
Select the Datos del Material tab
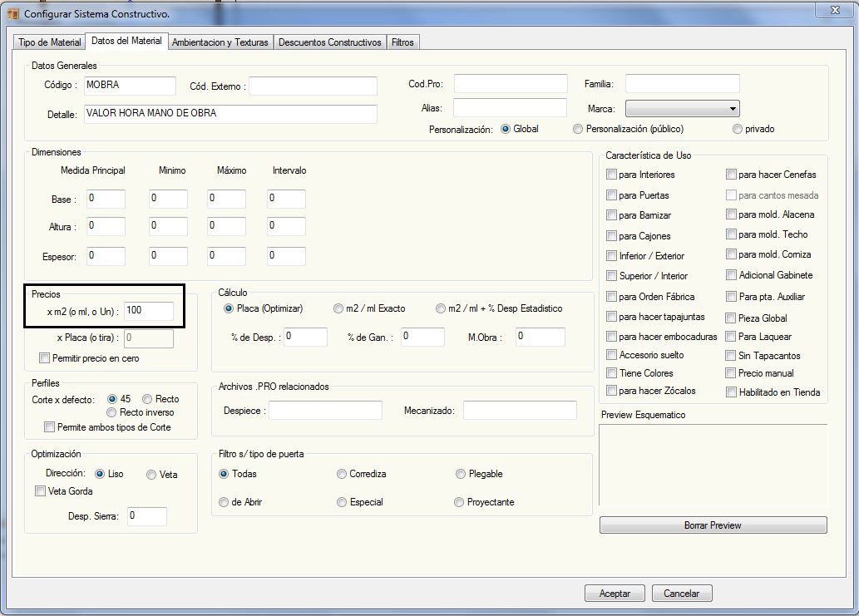pos(126,41)
